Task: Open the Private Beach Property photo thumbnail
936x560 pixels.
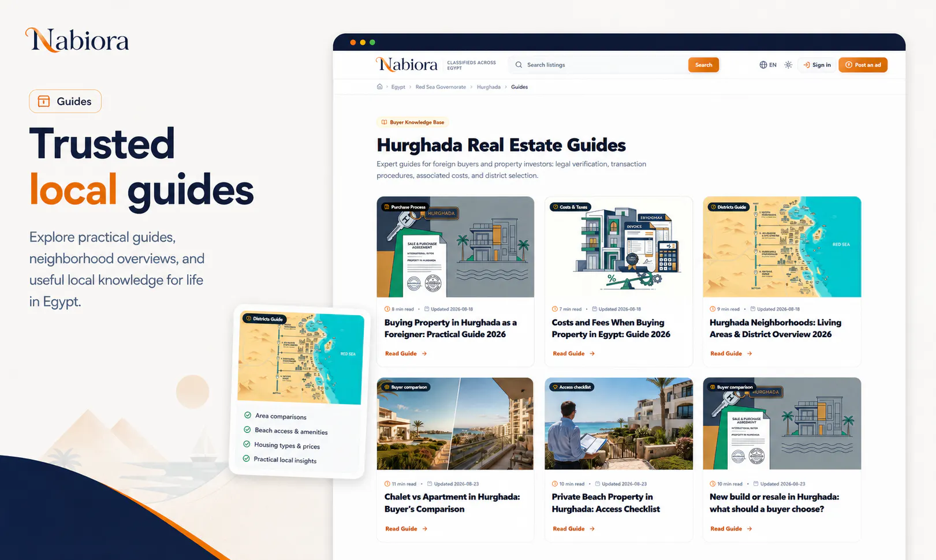Action: point(619,424)
